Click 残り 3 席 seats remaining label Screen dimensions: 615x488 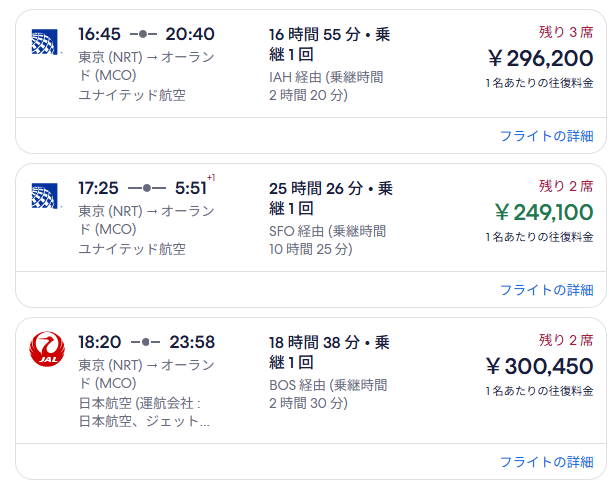566,32
